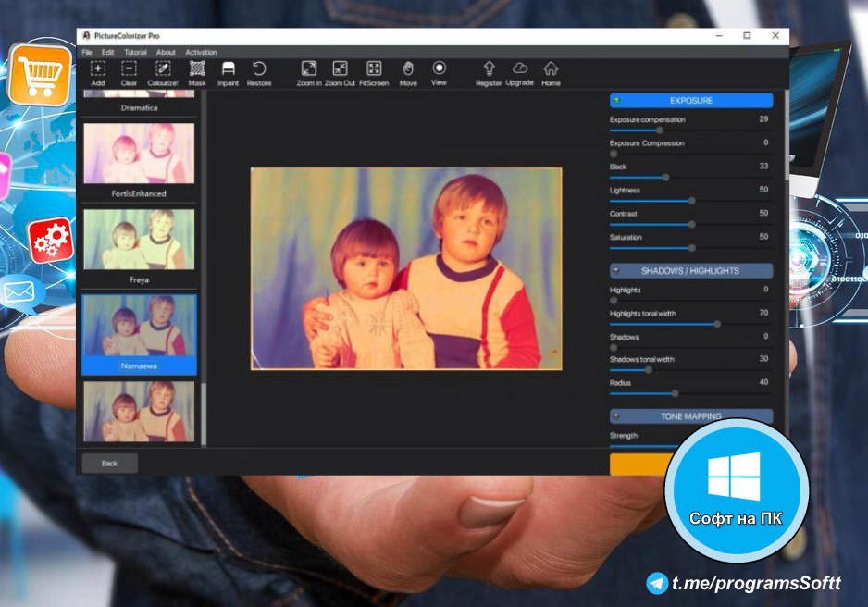The width and height of the screenshot is (868, 607).
Task: Choose the Freya filter thumbnail
Action: coord(139,240)
